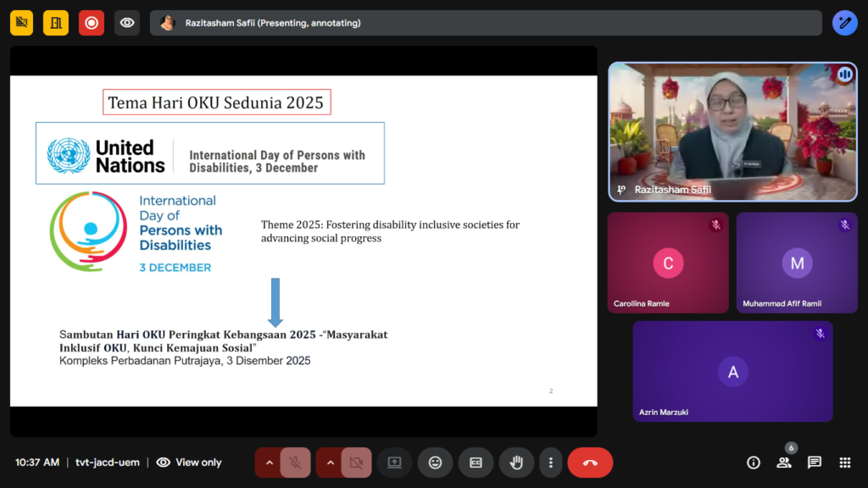The width and height of the screenshot is (868, 488).
Task: Toggle the microphone on
Action: point(295,463)
